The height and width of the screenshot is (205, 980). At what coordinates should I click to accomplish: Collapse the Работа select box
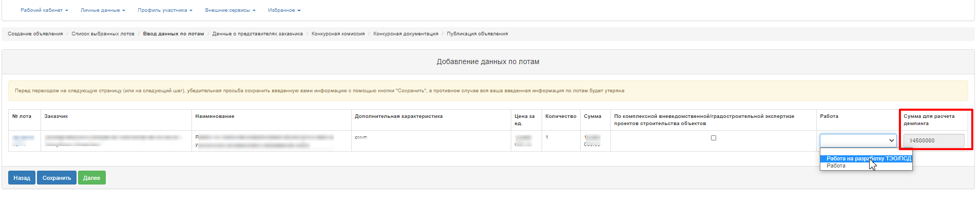(858, 140)
